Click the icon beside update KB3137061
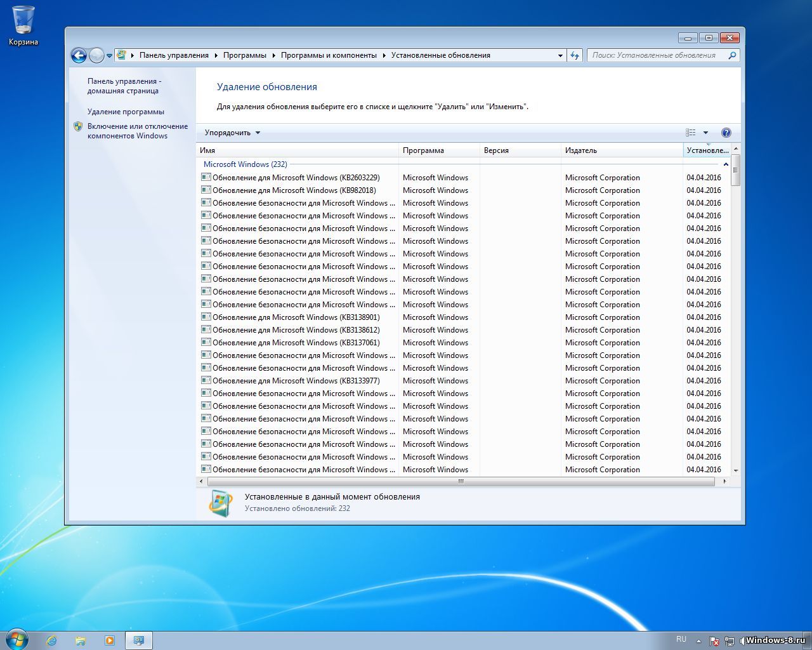 pyautogui.click(x=206, y=342)
